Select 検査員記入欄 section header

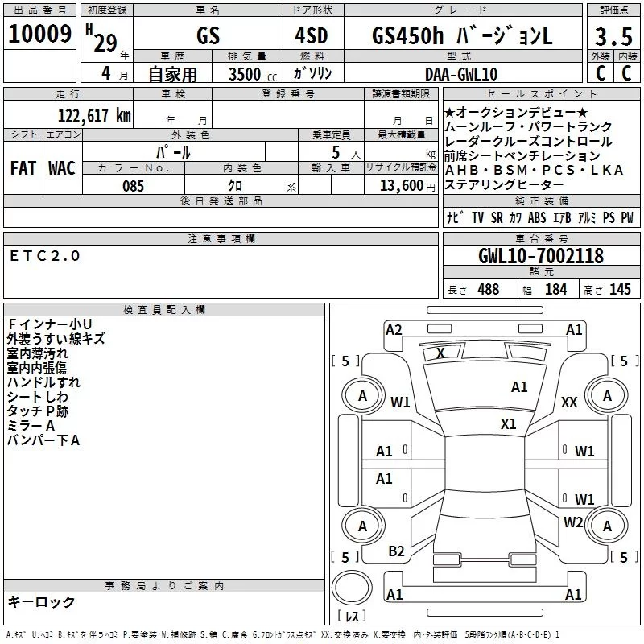(164, 310)
